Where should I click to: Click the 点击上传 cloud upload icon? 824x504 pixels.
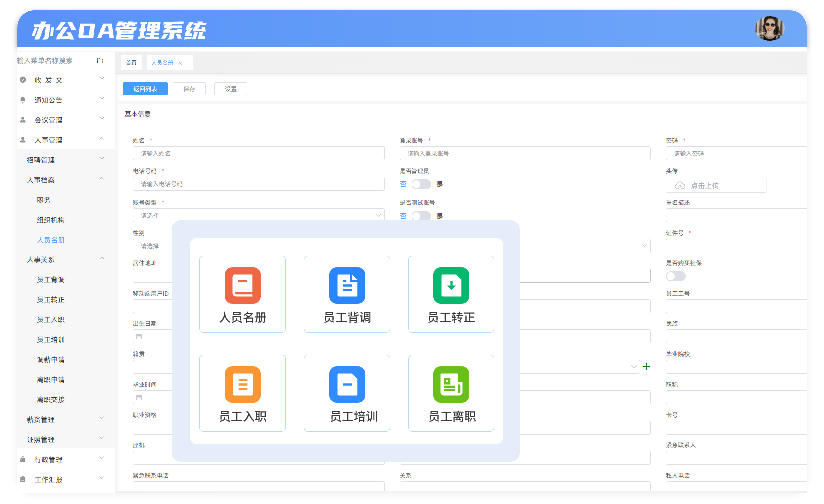(x=680, y=186)
